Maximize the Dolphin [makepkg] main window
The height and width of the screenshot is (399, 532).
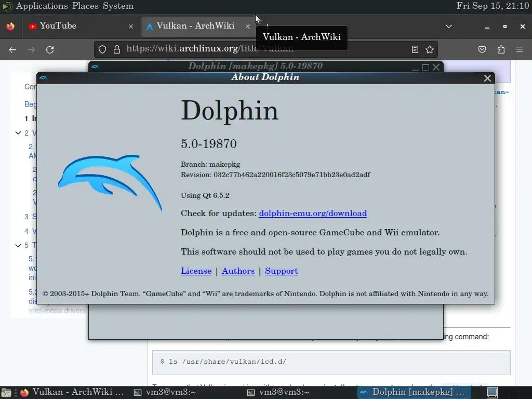pyautogui.click(x=425, y=68)
